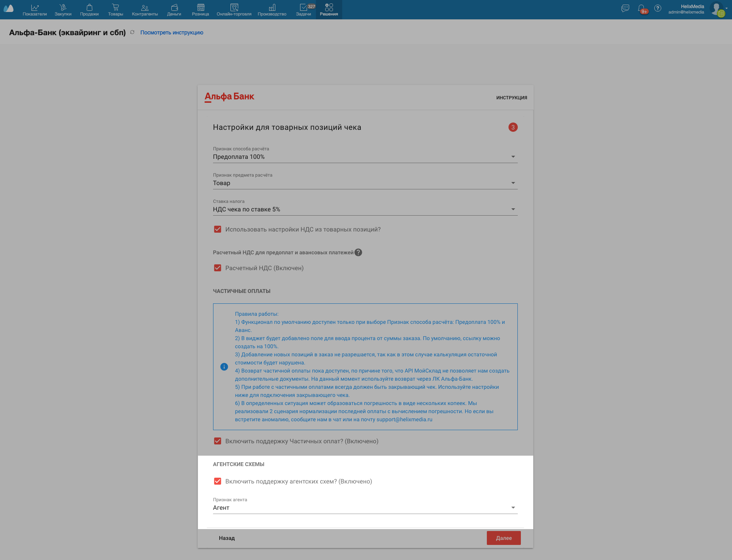Go to the Задачи menu item
732x560 pixels.
tap(304, 10)
